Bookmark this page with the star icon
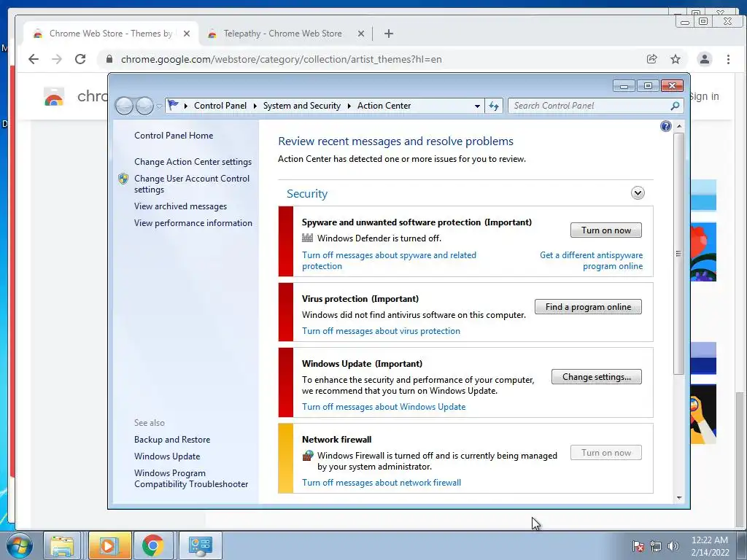 click(x=675, y=59)
